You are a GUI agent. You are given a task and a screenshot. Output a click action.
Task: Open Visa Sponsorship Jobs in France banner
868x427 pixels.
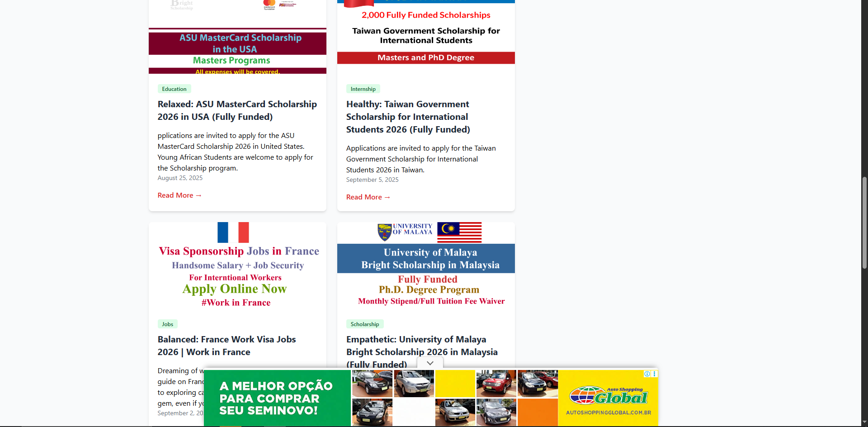coord(237,266)
